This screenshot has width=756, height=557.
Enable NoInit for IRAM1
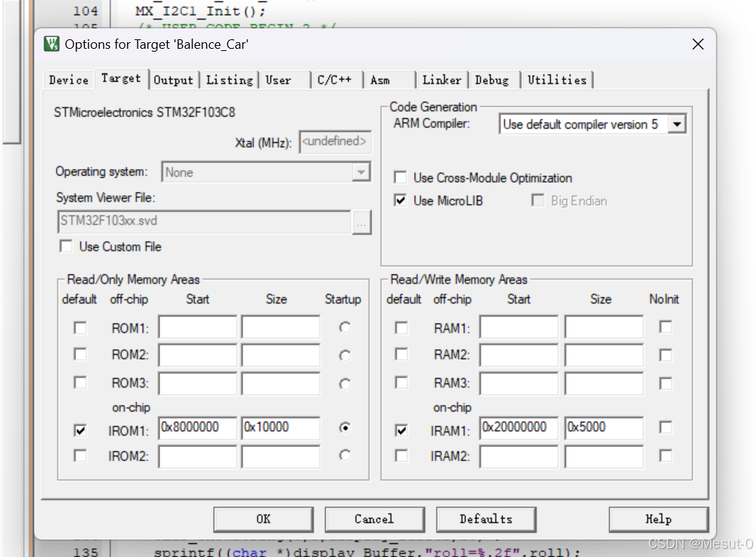666,427
